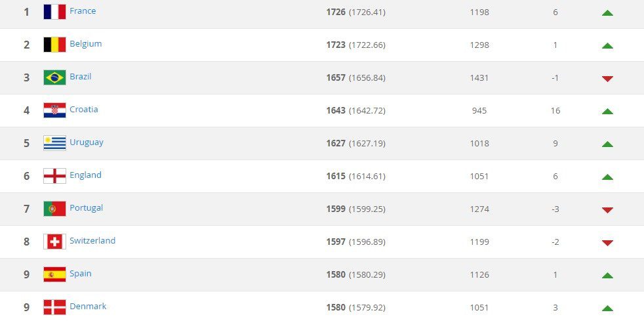
Task: Click the Switzerland flag icon
Action: pos(54,242)
